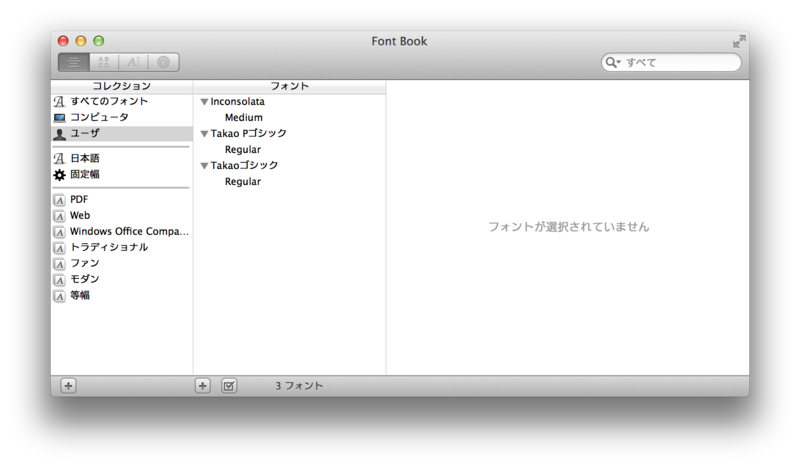This screenshot has width=800, height=467.
Task: Collapse the Inconsolata font family
Action: click(204, 102)
